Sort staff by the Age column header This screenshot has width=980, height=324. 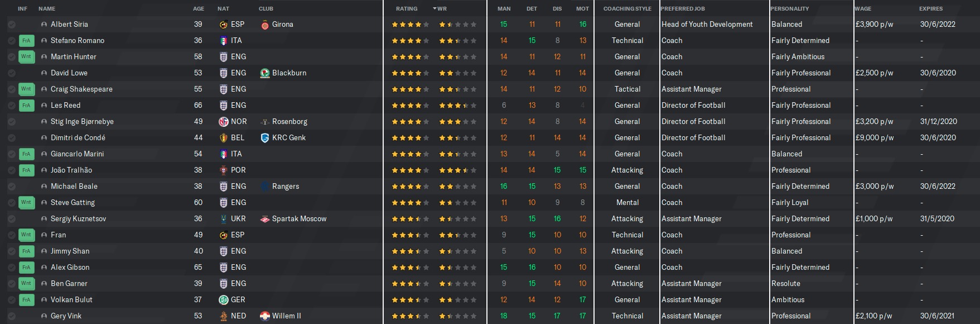click(199, 9)
